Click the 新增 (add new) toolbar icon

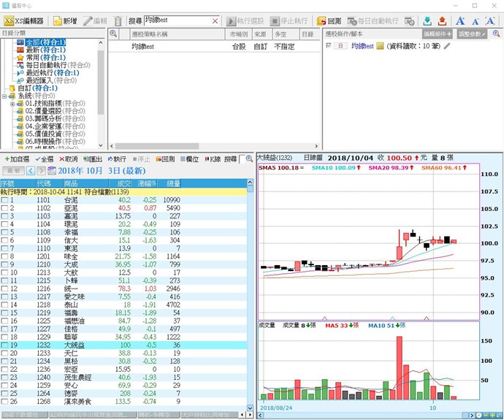62,21
